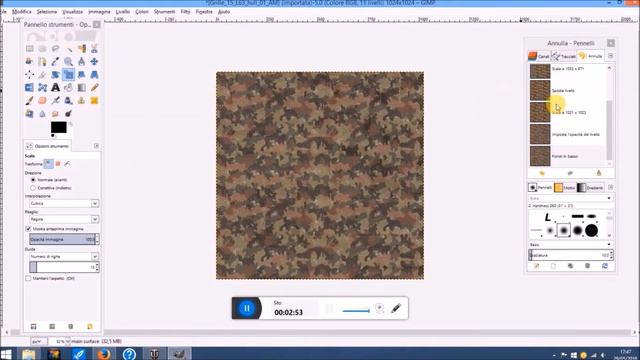Image resolution: width=640 pixels, height=360 pixels.
Task: Select the Text tool
Action: 56,87
